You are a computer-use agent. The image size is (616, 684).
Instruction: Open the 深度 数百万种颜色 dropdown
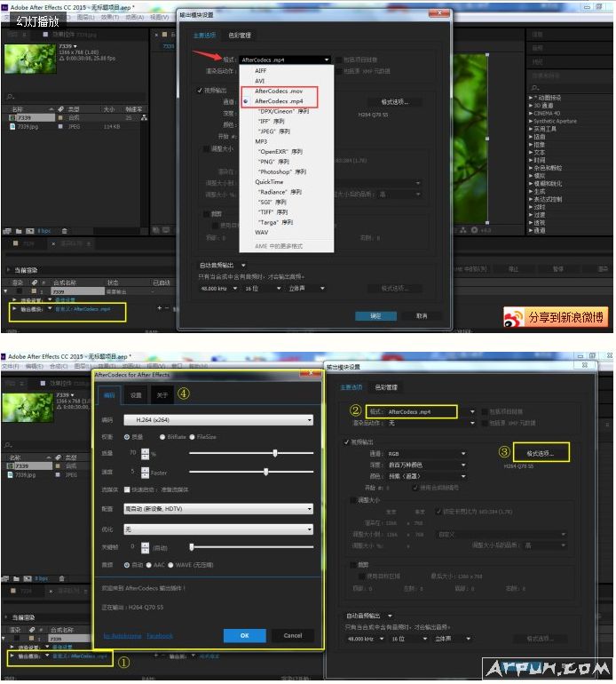click(x=426, y=465)
